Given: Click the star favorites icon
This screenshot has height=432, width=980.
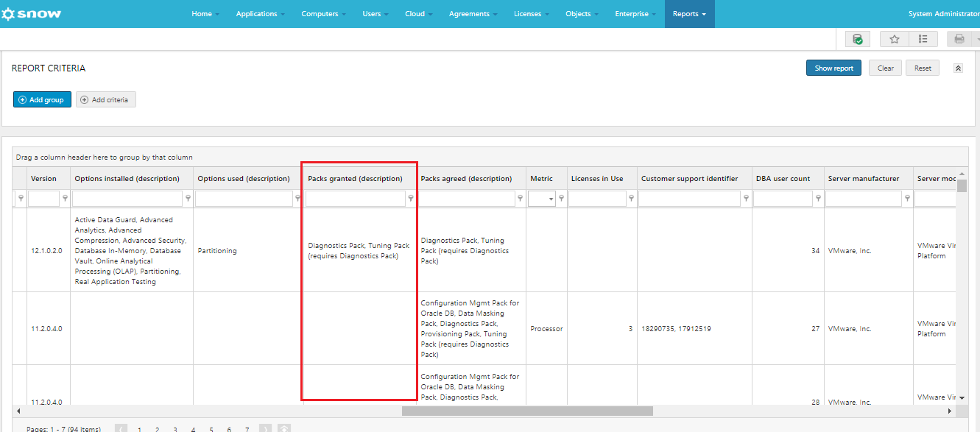Looking at the screenshot, I should 895,39.
